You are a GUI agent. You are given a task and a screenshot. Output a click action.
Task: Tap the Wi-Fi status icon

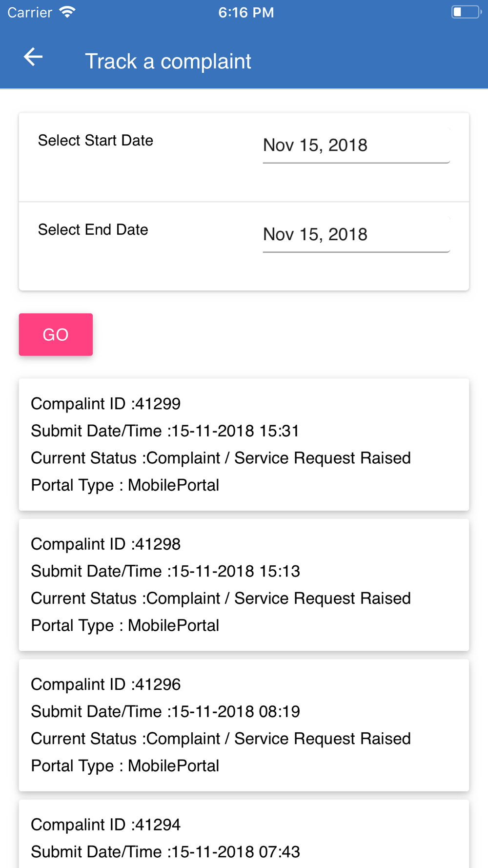point(67,12)
